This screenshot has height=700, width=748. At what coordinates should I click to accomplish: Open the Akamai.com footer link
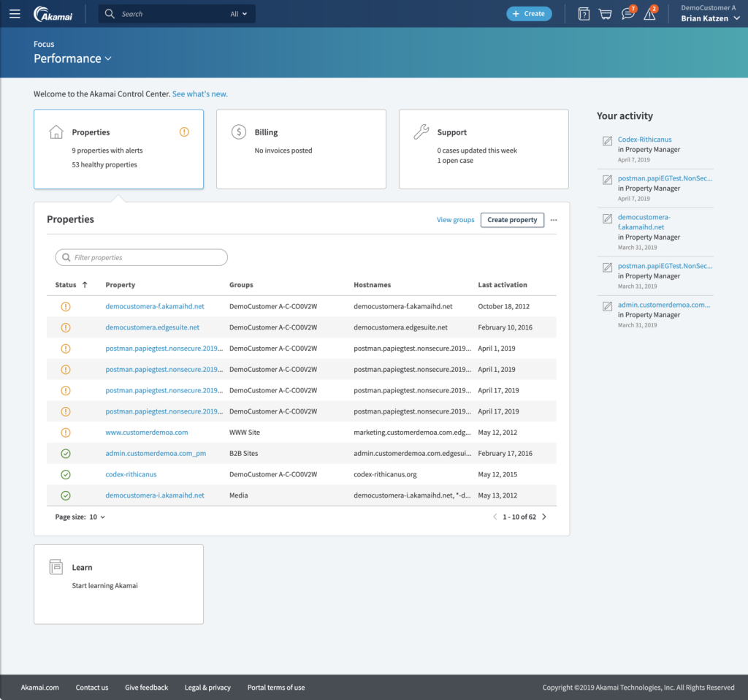point(40,688)
